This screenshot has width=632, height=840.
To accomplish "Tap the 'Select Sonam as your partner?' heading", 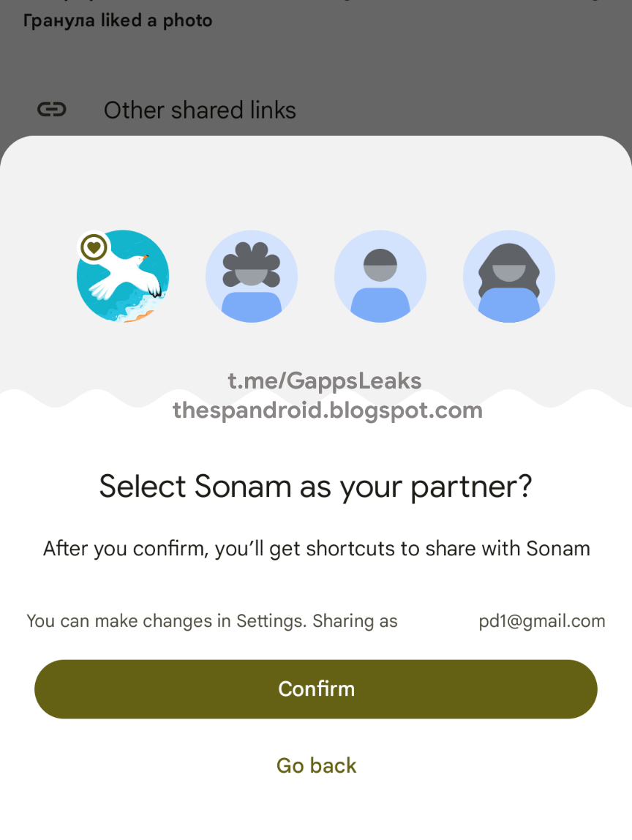I will (x=315, y=487).
